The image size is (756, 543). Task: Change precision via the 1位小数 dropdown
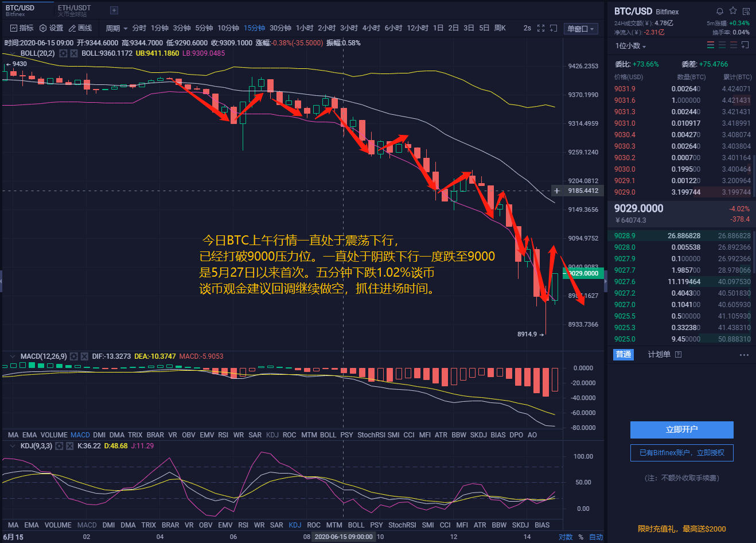coord(629,45)
